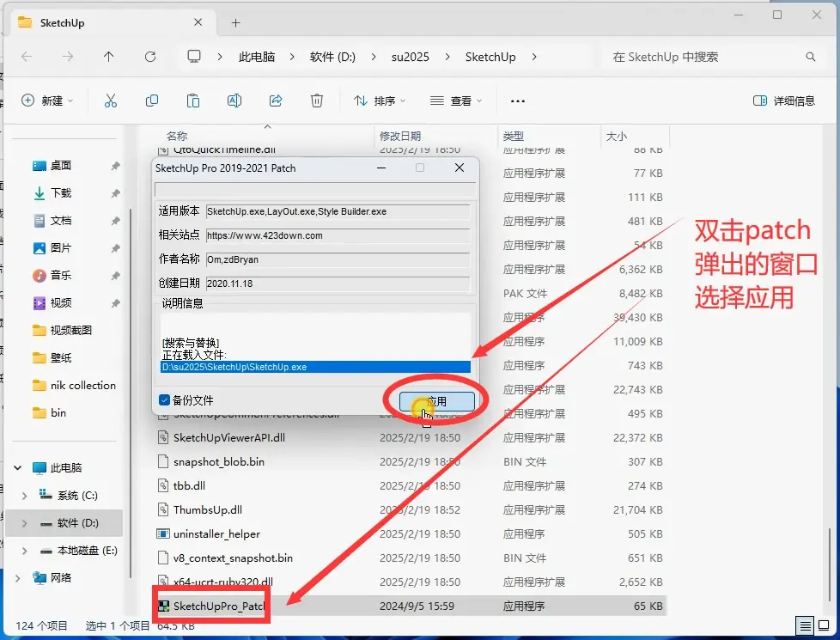The width and height of the screenshot is (840, 640).
Task: Click the Copy icon in toolbar
Action: (x=152, y=101)
